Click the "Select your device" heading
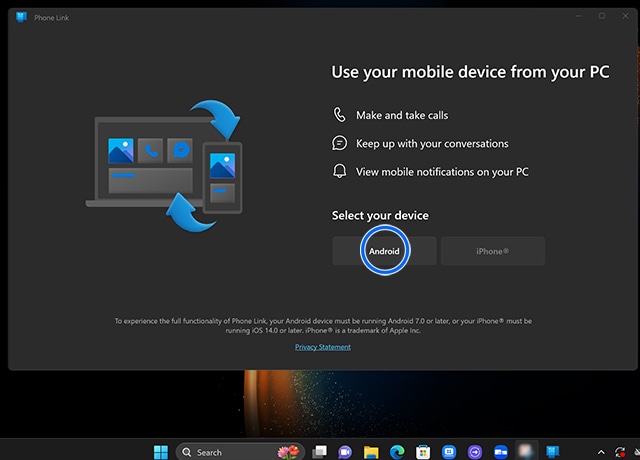Viewport: 640px width, 460px height. 380,216
